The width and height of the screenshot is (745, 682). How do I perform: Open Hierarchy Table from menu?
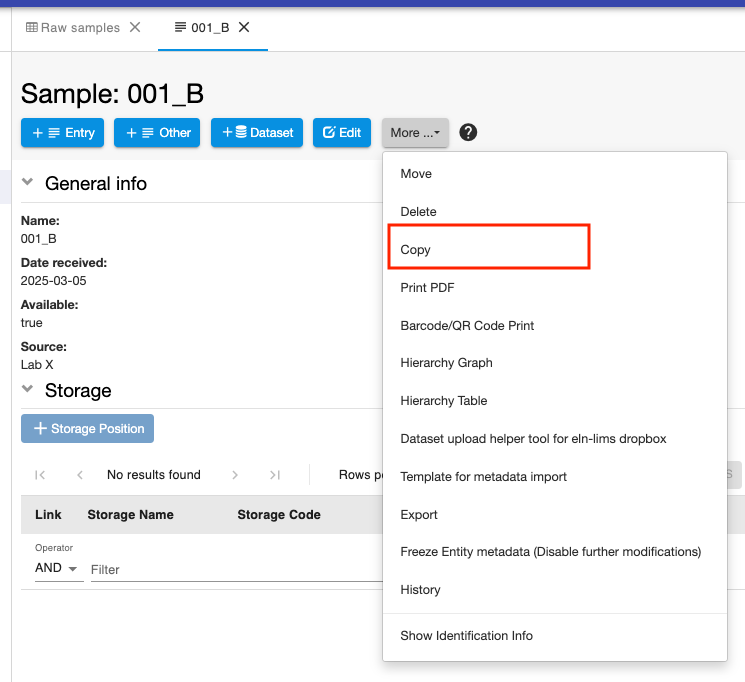click(554, 401)
